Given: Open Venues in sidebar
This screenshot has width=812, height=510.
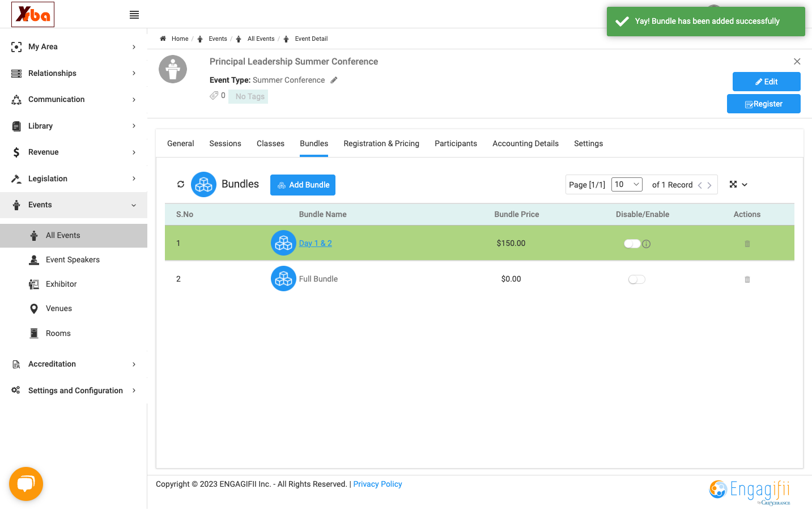Looking at the screenshot, I should [x=59, y=308].
